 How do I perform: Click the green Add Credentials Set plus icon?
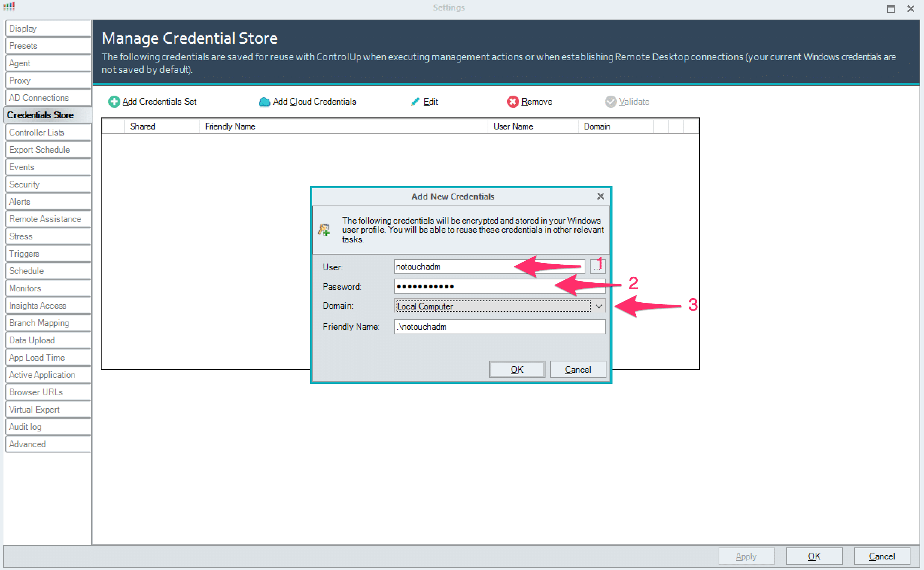click(x=114, y=102)
